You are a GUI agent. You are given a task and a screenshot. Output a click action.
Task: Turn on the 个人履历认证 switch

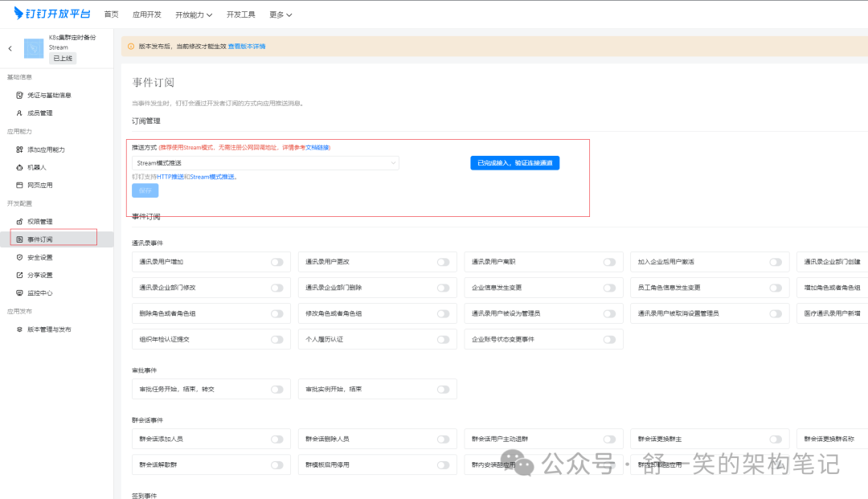(x=443, y=340)
